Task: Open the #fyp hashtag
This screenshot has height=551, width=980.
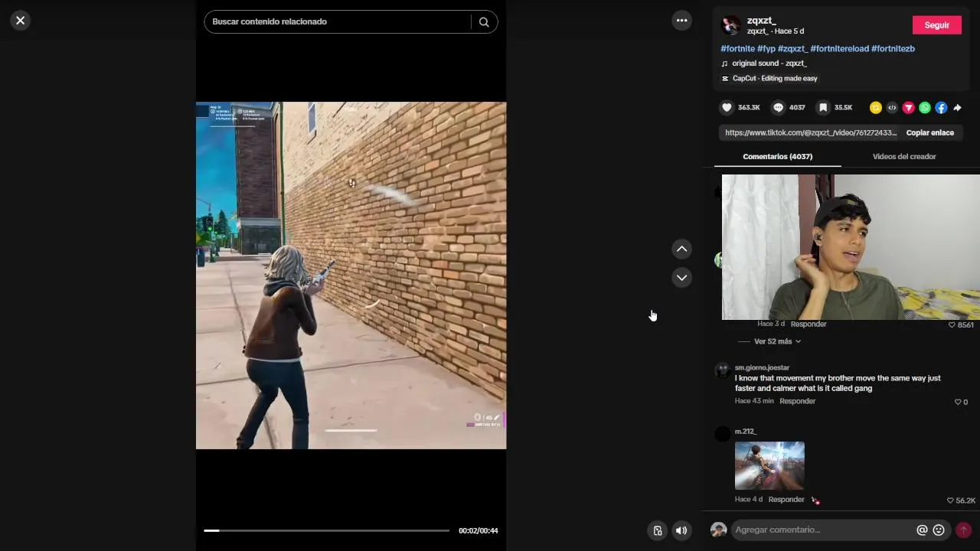Action: point(766,49)
